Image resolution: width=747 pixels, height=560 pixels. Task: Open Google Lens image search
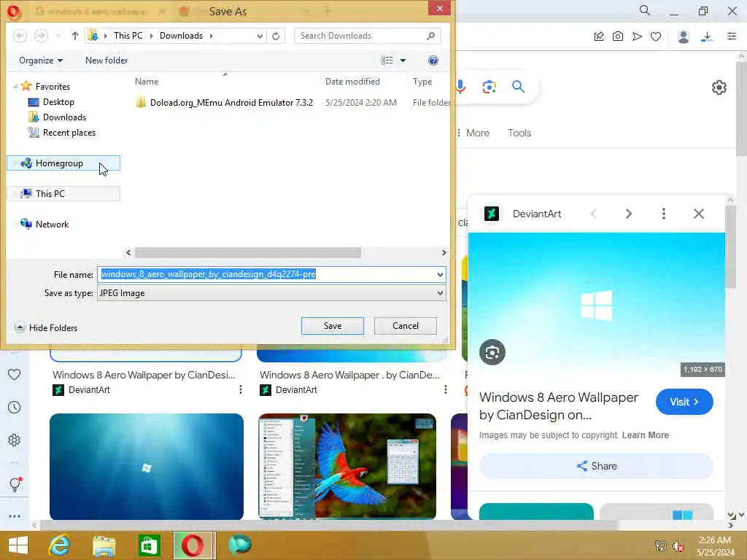[489, 87]
